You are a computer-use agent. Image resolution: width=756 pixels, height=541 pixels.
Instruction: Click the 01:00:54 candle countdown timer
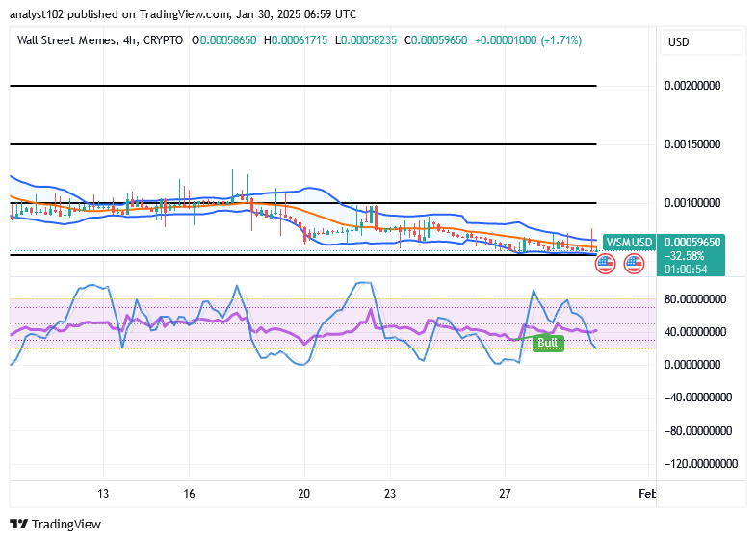pos(686,270)
